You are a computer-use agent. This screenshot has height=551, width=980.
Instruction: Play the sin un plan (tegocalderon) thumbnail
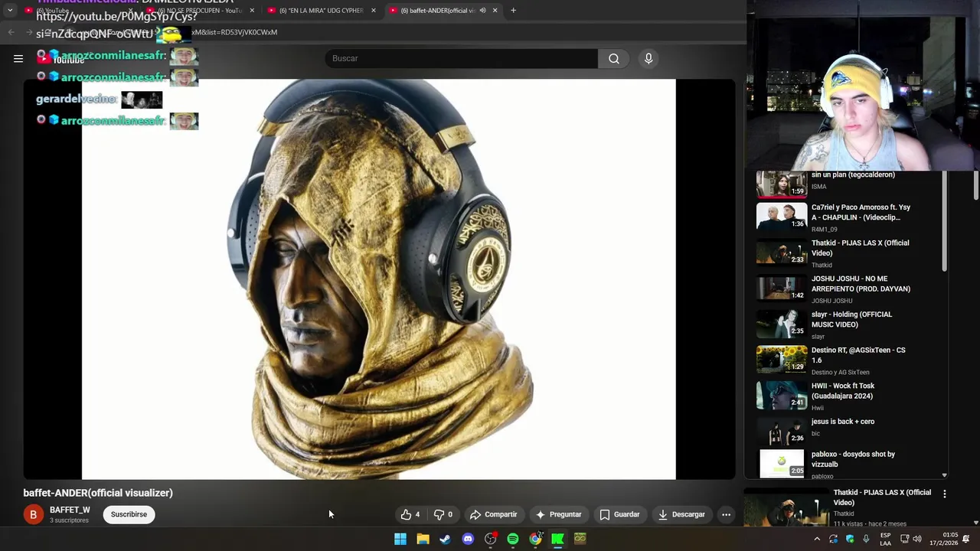[x=781, y=184]
